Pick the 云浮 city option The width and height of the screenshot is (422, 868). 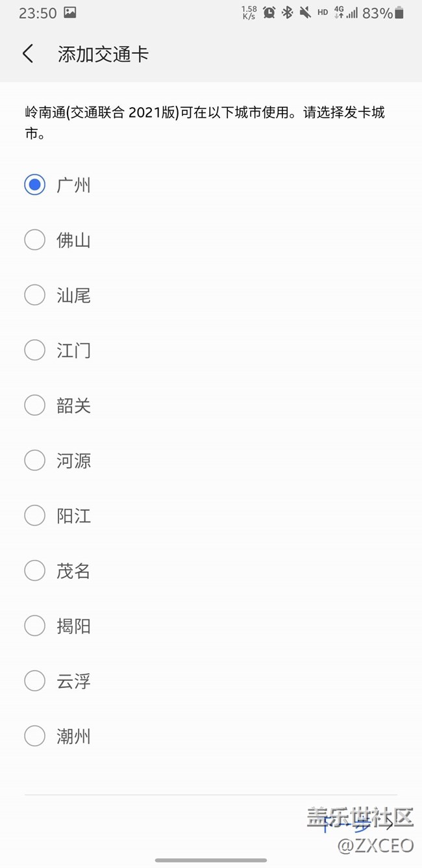[x=34, y=682]
